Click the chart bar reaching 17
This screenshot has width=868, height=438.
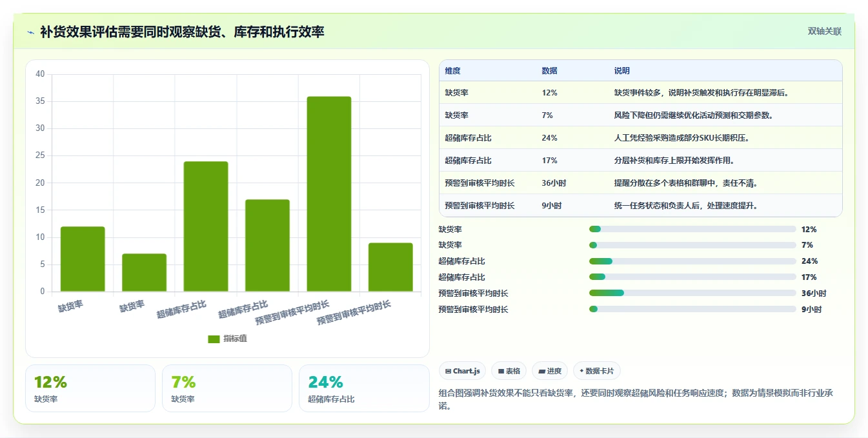[267, 246]
